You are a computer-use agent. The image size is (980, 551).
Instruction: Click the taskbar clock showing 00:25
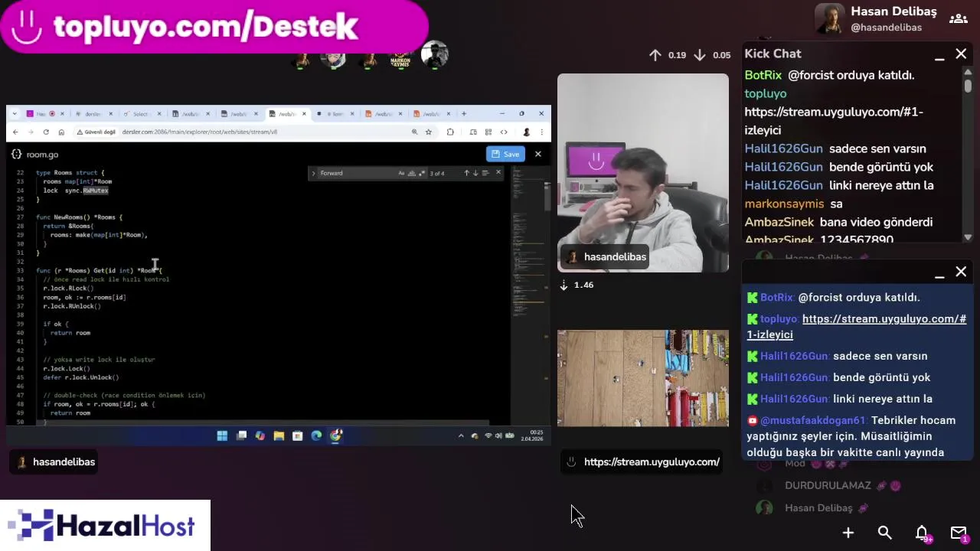[x=532, y=435]
